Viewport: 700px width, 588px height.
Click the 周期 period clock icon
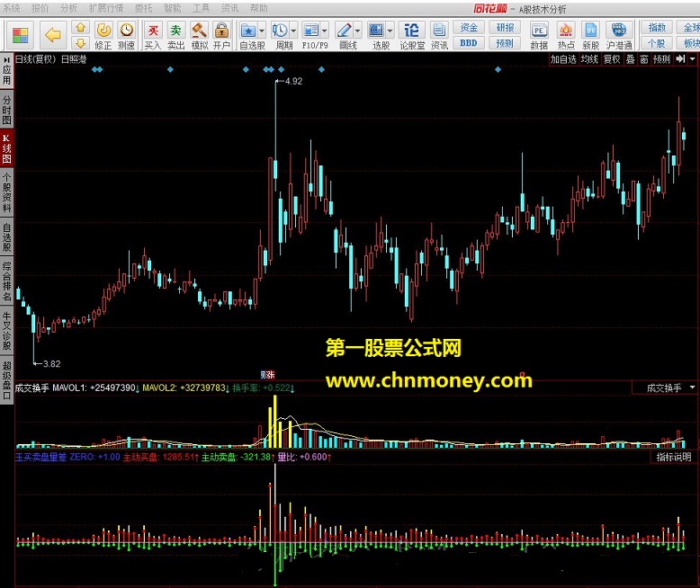[x=280, y=31]
